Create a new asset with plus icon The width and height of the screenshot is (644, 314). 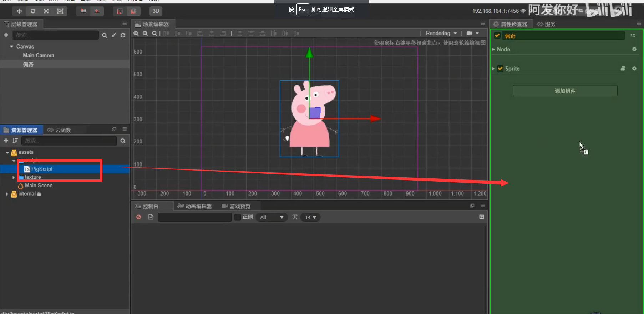6,141
